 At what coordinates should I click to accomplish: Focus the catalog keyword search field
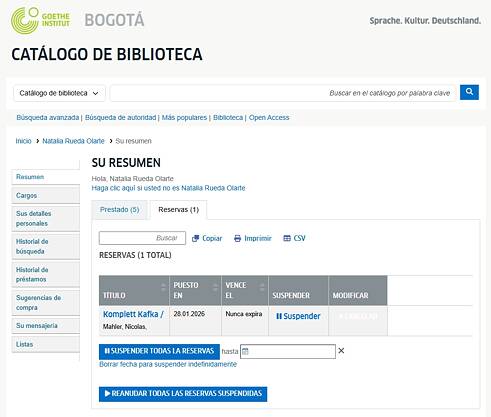pyautogui.click(x=283, y=93)
